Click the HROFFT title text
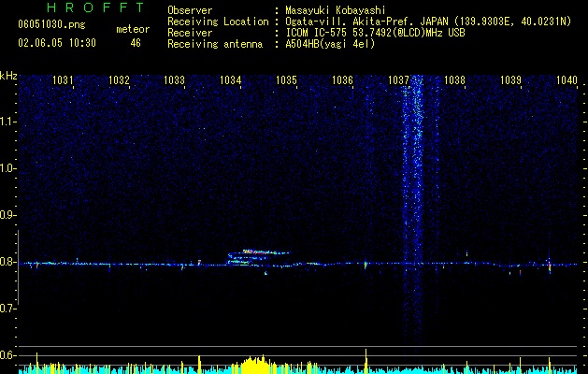588x374 pixels. [x=95, y=7]
